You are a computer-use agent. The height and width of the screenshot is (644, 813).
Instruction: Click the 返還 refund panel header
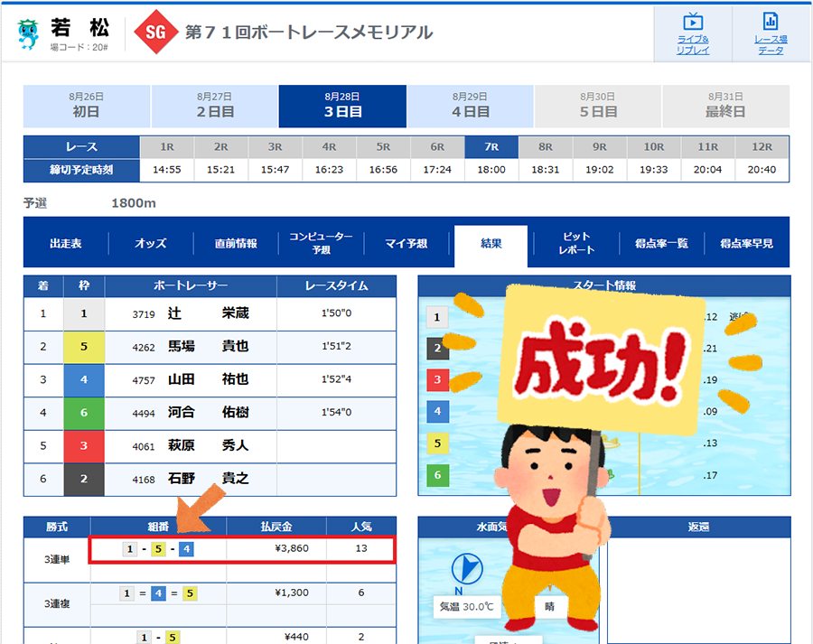pos(698,527)
